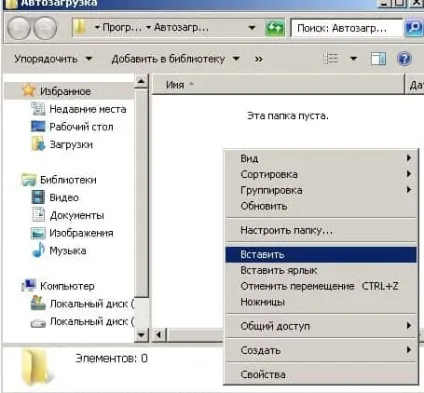Choose Настроить папку... in context menu
The width and height of the screenshot is (424, 393).
pos(321,230)
